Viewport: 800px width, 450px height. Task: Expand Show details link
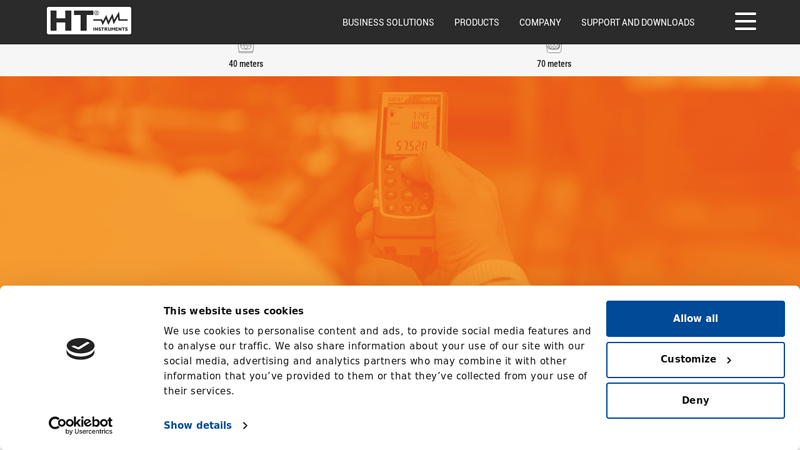[197, 426]
